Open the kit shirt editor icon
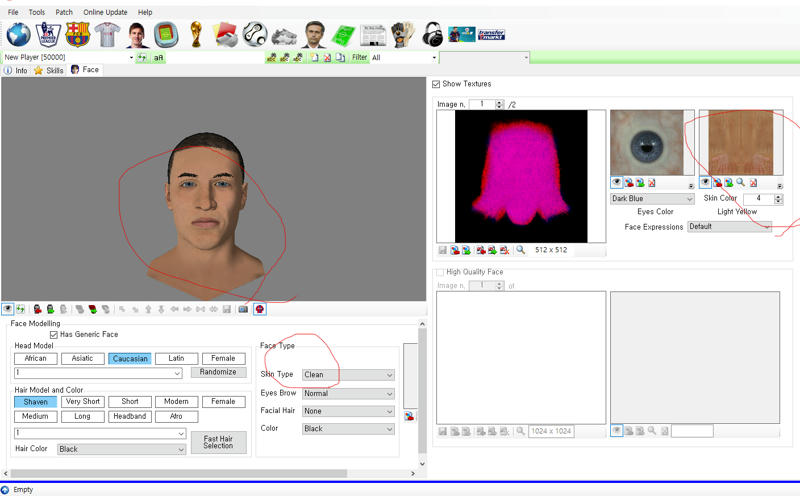This screenshot has height=496, width=800. [x=107, y=35]
